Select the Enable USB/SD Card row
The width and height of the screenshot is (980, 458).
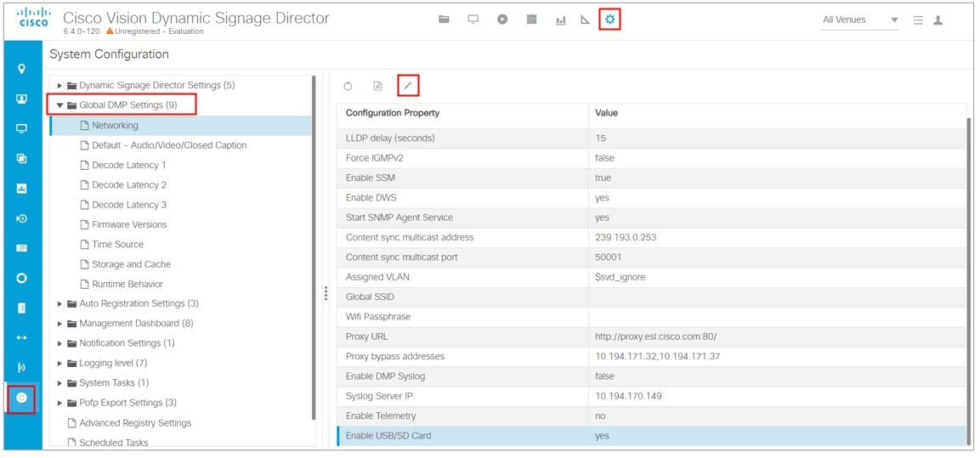[x=652, y=436]
